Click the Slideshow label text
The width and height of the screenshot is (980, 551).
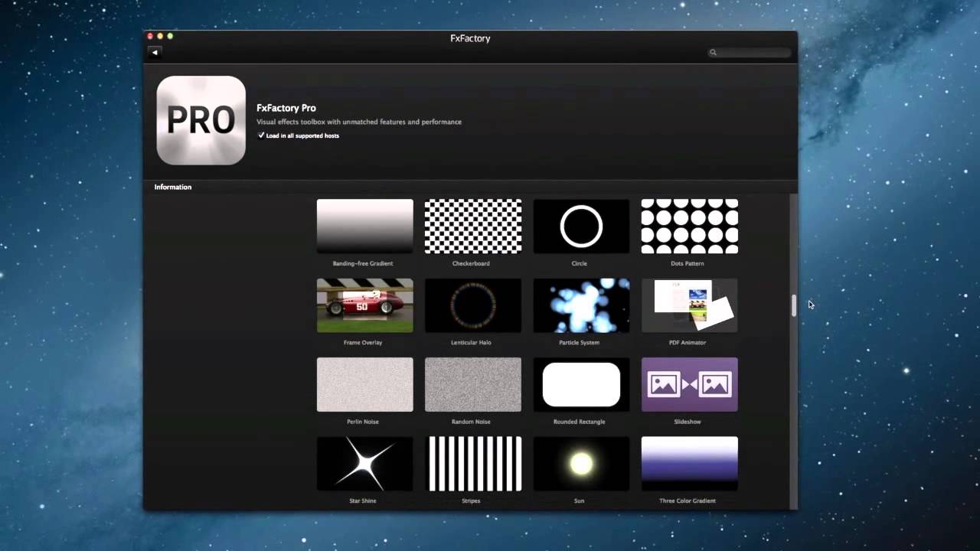tap(688, 422)
